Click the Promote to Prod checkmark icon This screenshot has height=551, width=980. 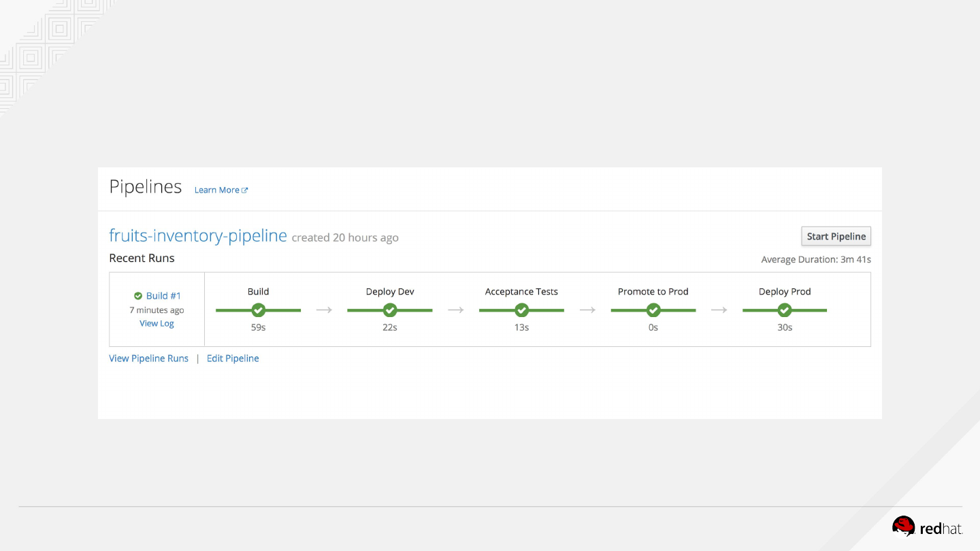[653, 310]
